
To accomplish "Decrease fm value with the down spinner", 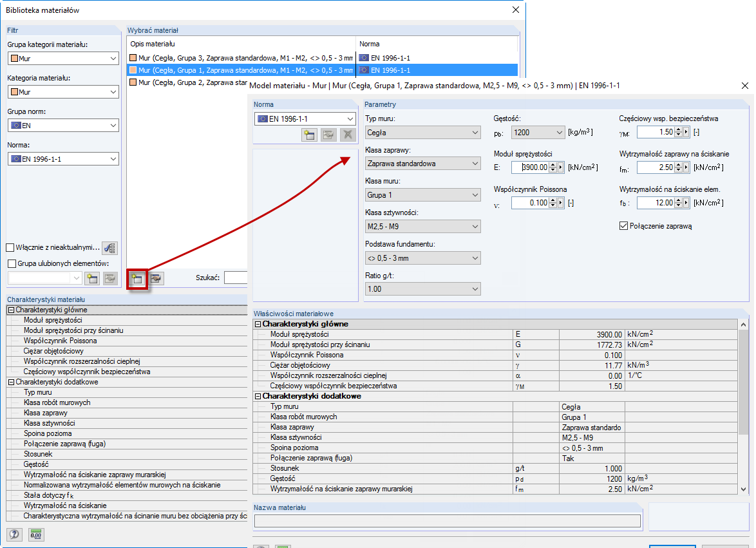I will [x=678, y=169].
